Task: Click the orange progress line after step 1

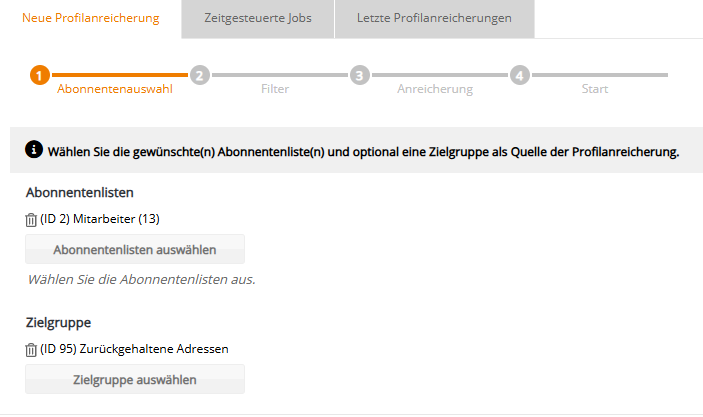Action: coord(120,74)
